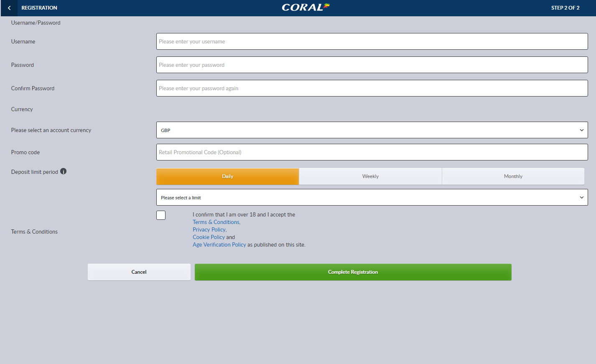This screenshot has width=596, height=364.
Task: Choose the Monthly deposit limit period
Action: click(513, 176)
